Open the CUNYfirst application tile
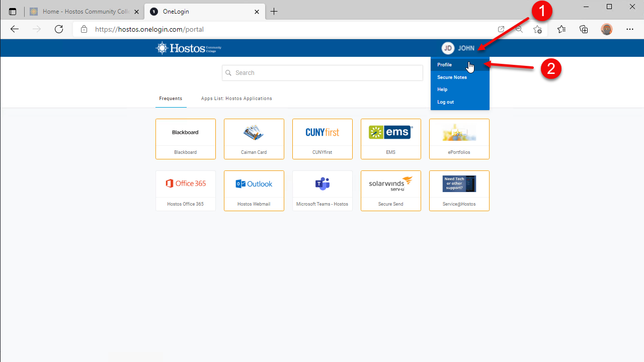Viewport: 644px width, 362px height. coord(322,139)
